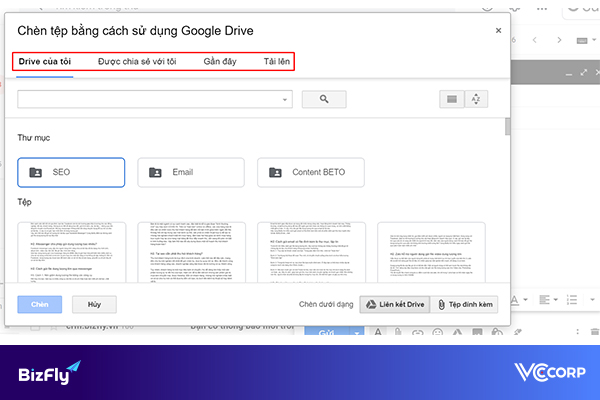Cancel with the Hủy button
Image resolution: width=600 pixels, height=400 pixels.
click(x=95, y=305)
